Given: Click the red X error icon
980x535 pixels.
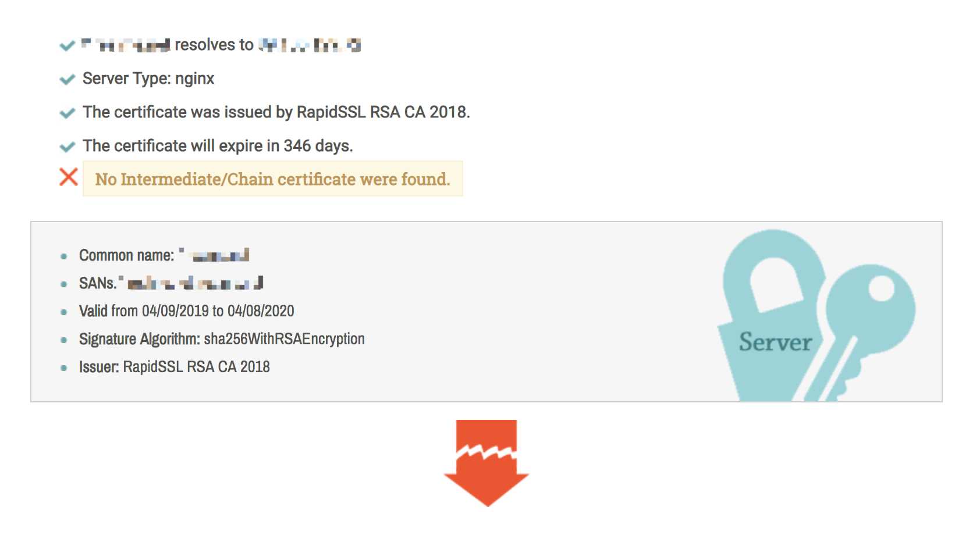Looking at the screenshot, I should [x=69, y=177].
